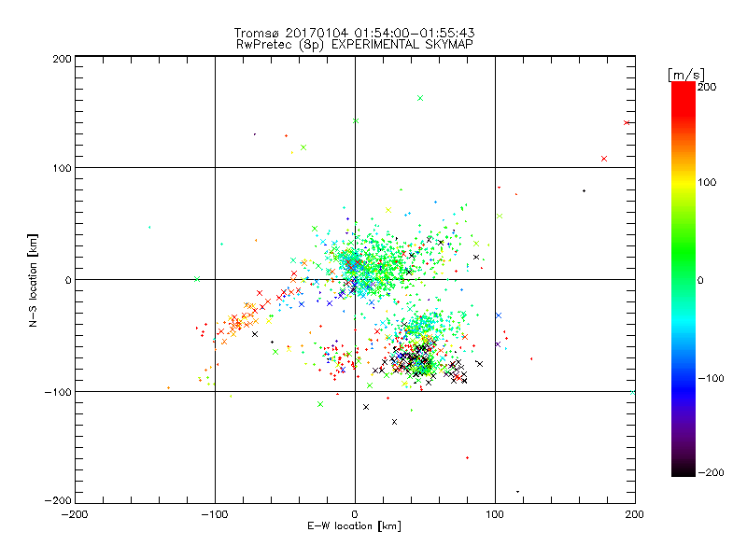Click the x-axis tick label '-200'
The width and height of the screenshot is (747, 560).
(75, 514)
